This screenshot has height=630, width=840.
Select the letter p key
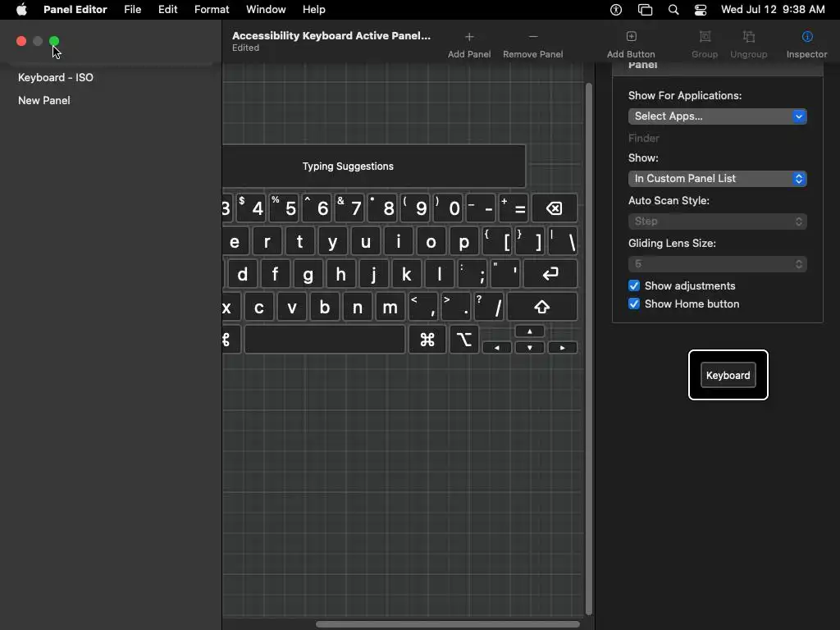[464, 241]
